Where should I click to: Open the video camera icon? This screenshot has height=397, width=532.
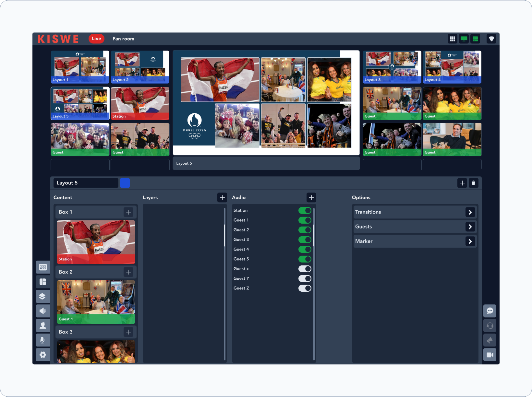point(490,355)
